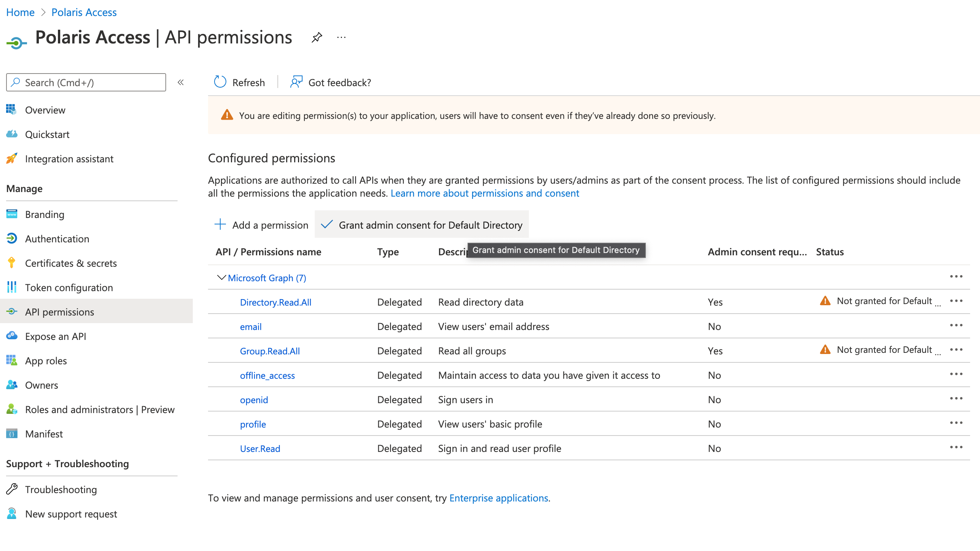The image size is (980, 551).
Task: Click the warning icon in the banner
Action: click(227, 115)
